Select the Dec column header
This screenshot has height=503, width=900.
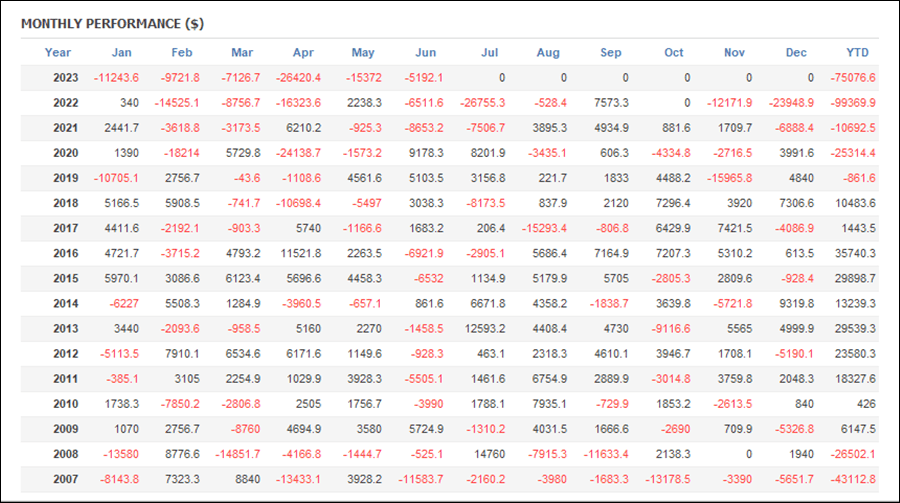pyautogui.click(x=796, y=53)
